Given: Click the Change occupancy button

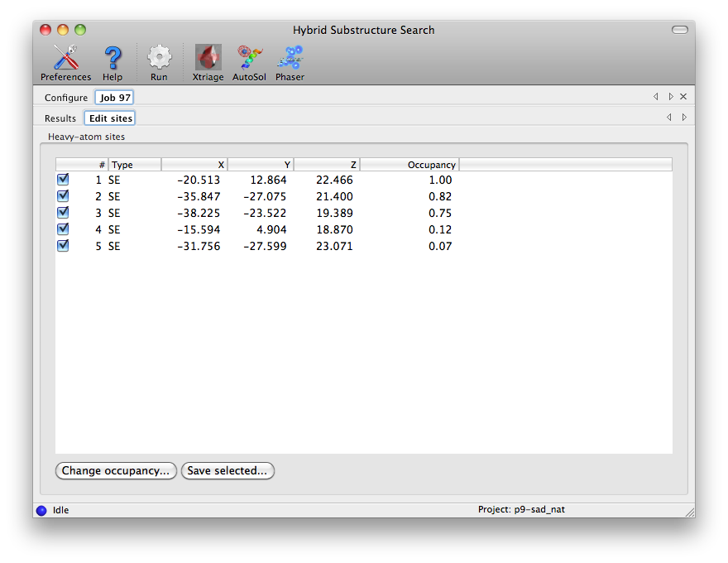Looking at the screenshot, I should coord(116,471).
